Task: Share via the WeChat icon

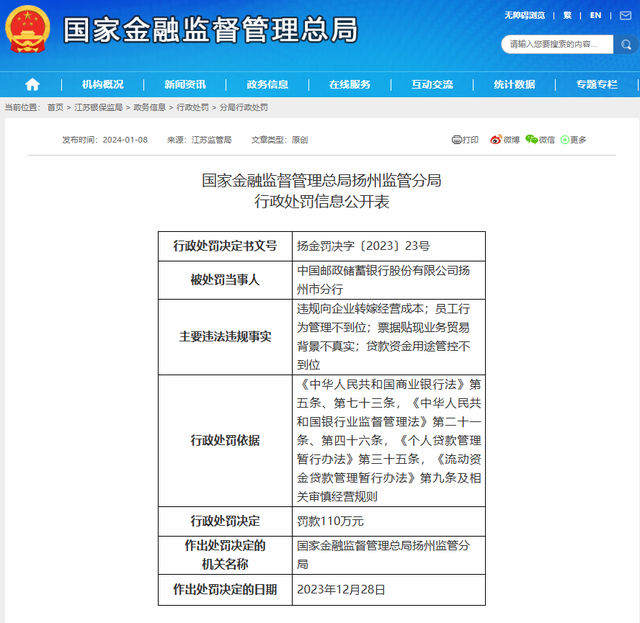Action: tap(531, 140)
